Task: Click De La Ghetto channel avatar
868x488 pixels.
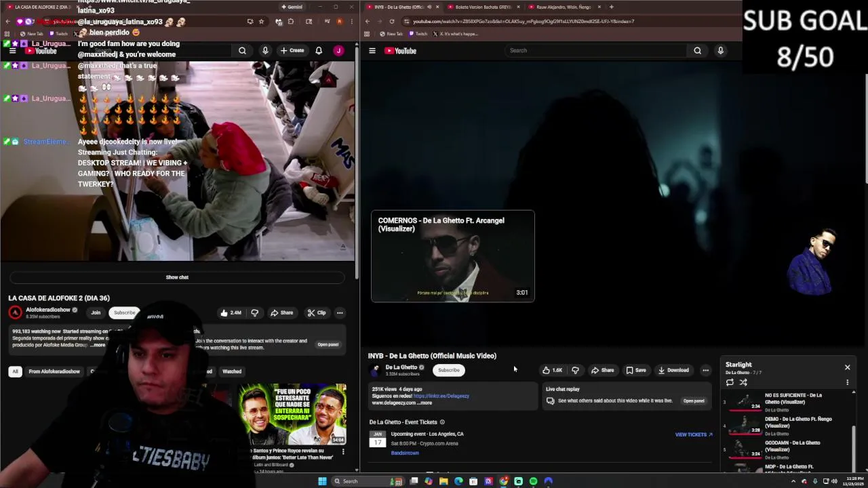Action: tap(375, 370)
